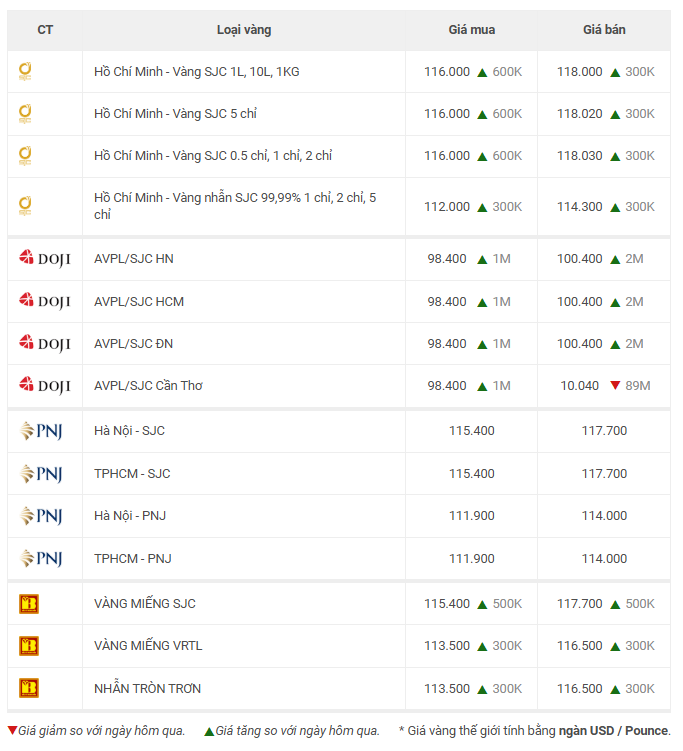Click the logo beside VÀNG MIẾNG VRTL
This screenshot has width=683, height=751.
coord(29,646)
